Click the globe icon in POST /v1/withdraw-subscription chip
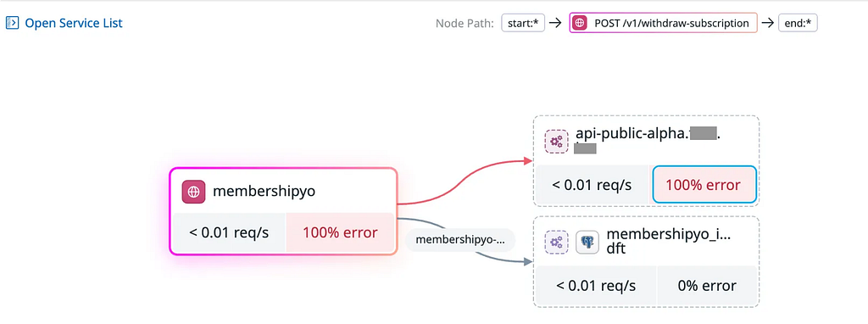This screenshot has width=868, height=324. [x=580, y=23]
